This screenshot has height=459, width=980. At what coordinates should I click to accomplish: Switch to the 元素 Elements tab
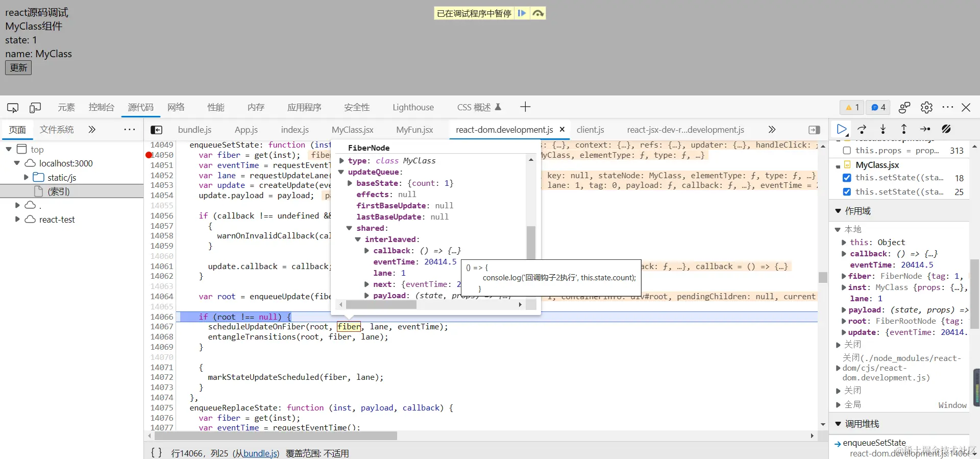tap(66, 107)
